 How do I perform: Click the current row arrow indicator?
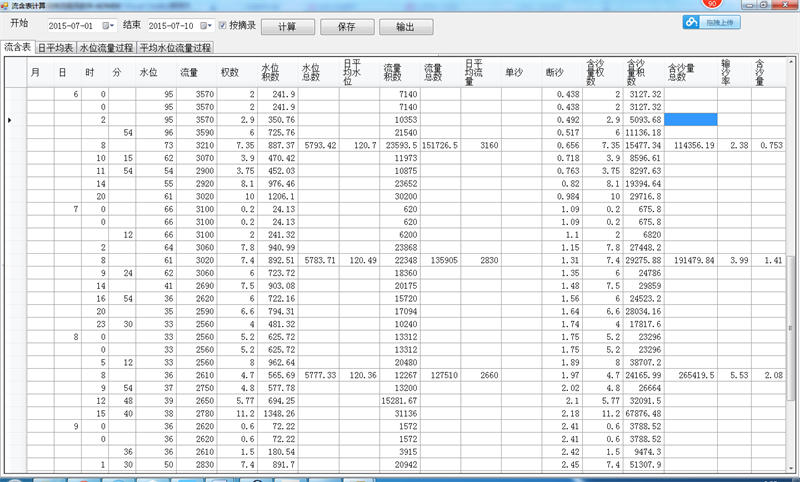pyautogui.click(x=10, y=120)
